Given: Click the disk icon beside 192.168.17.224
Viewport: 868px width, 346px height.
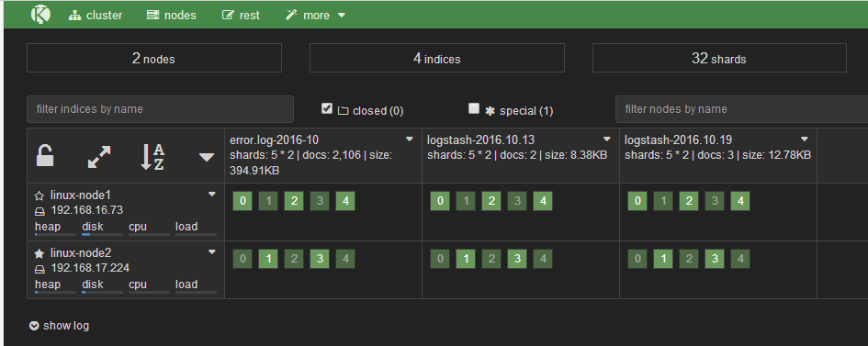Looking at the screenshot, I should coord(39,269).
